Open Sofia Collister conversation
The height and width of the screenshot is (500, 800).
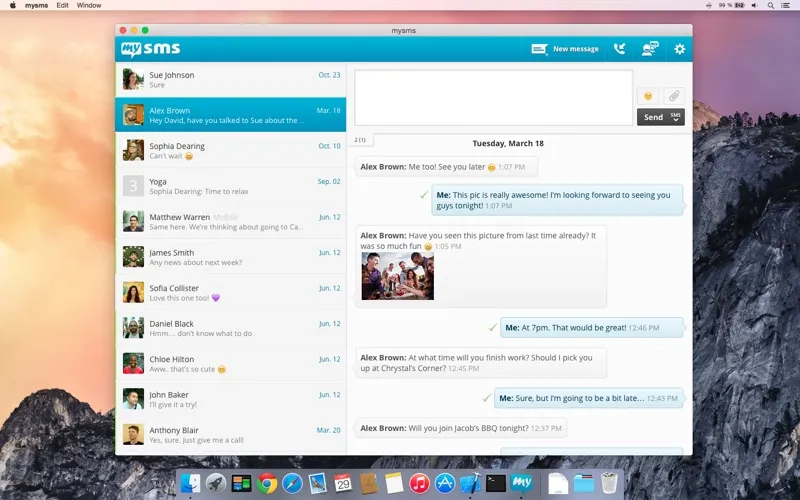click(x=231, y=292)
